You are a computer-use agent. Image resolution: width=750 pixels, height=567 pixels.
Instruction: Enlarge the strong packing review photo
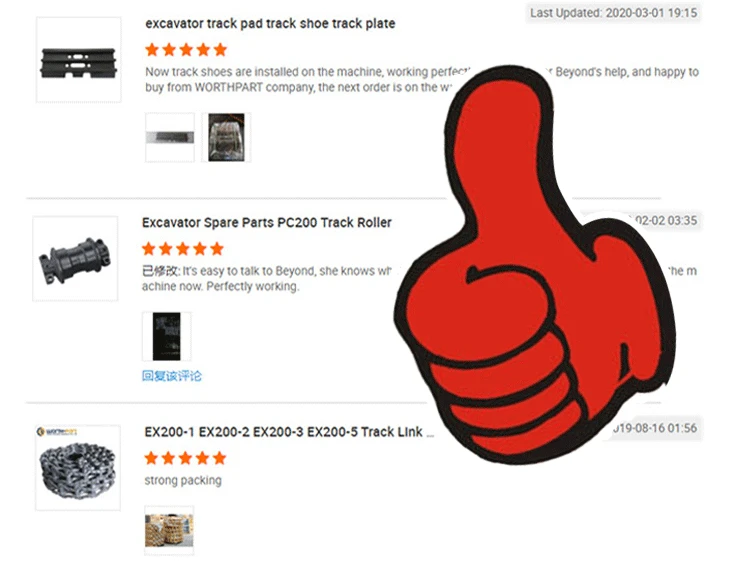click(169, 530)
